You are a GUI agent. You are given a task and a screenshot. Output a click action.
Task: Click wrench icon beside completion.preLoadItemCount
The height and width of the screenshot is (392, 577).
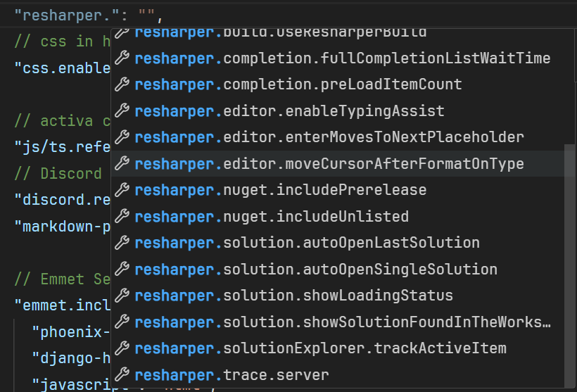tap(122, 84)
